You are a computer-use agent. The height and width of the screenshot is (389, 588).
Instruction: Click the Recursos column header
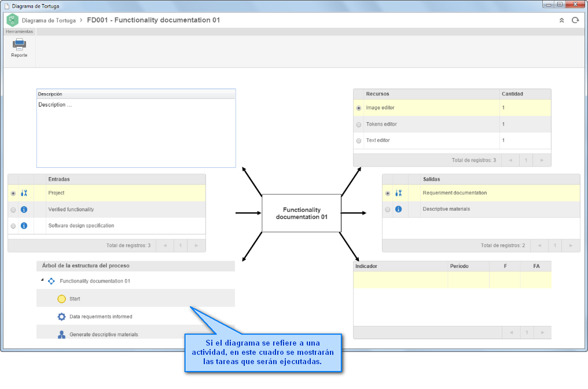pyautogui.click(x=432, y=94)
